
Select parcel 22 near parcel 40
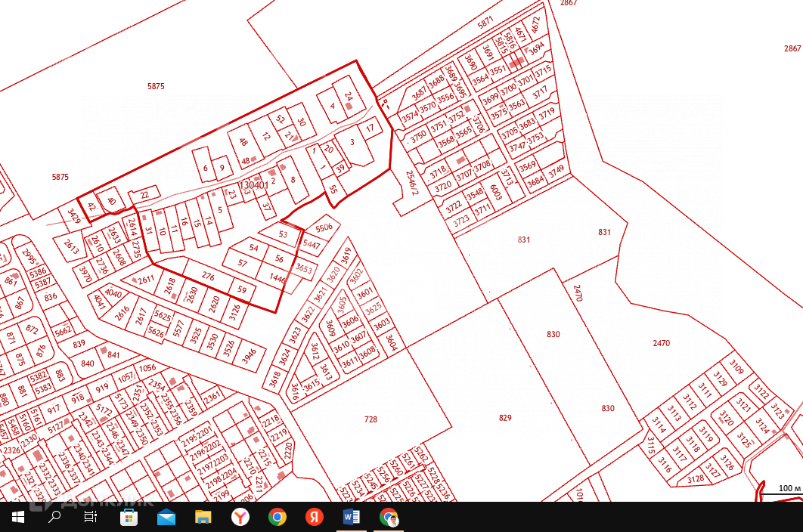point(144,195)
